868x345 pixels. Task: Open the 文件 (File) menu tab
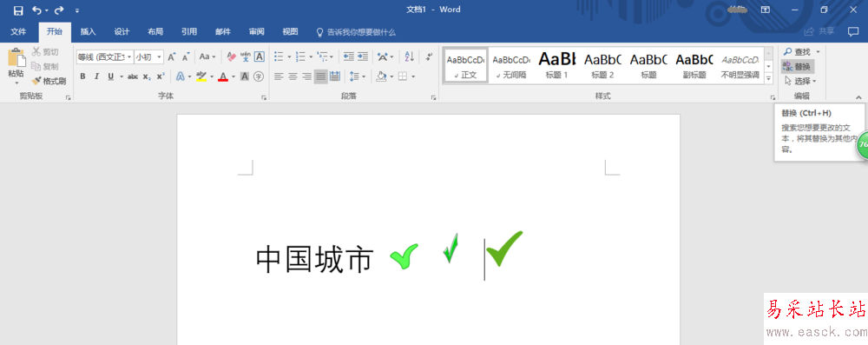tap(18, 31)
